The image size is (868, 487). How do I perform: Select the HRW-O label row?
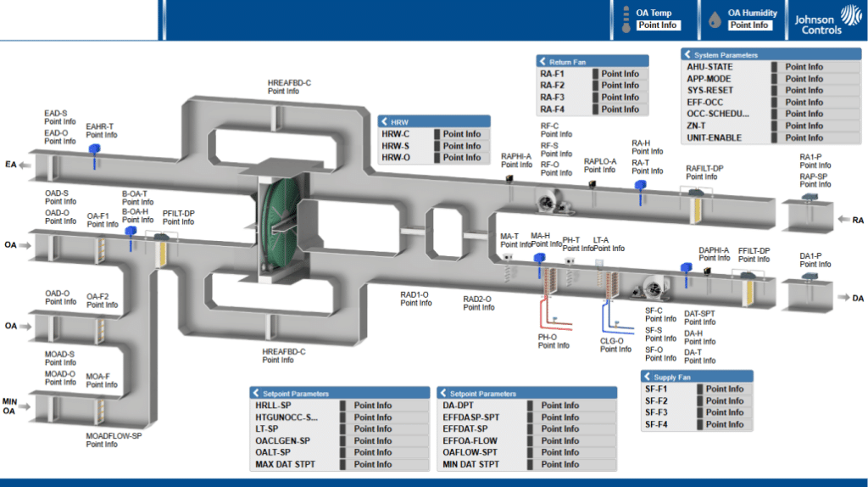click(x=395, y=157)
